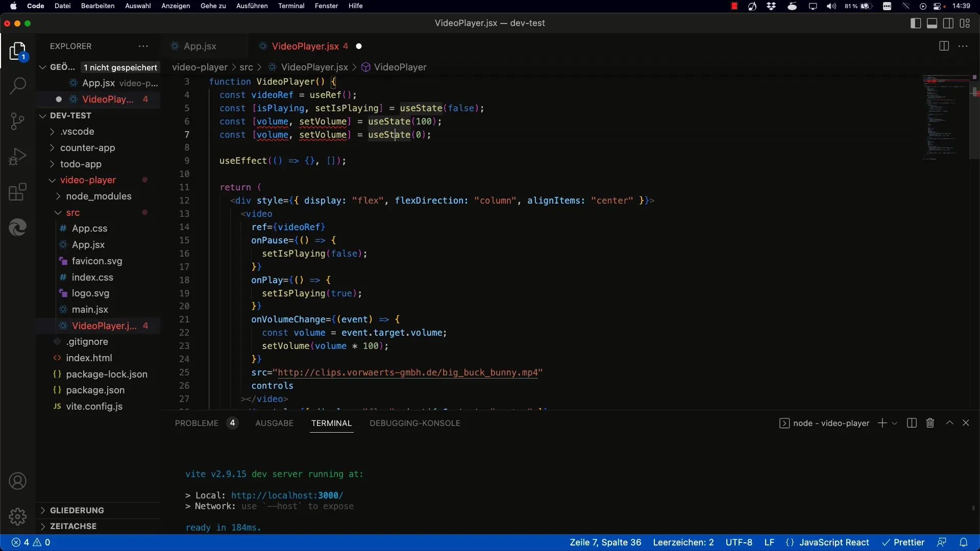This screenshot has height=551, width=980.
Task: Change indentation Leerzeichen: 2
Action: click(x=683, y=542)
